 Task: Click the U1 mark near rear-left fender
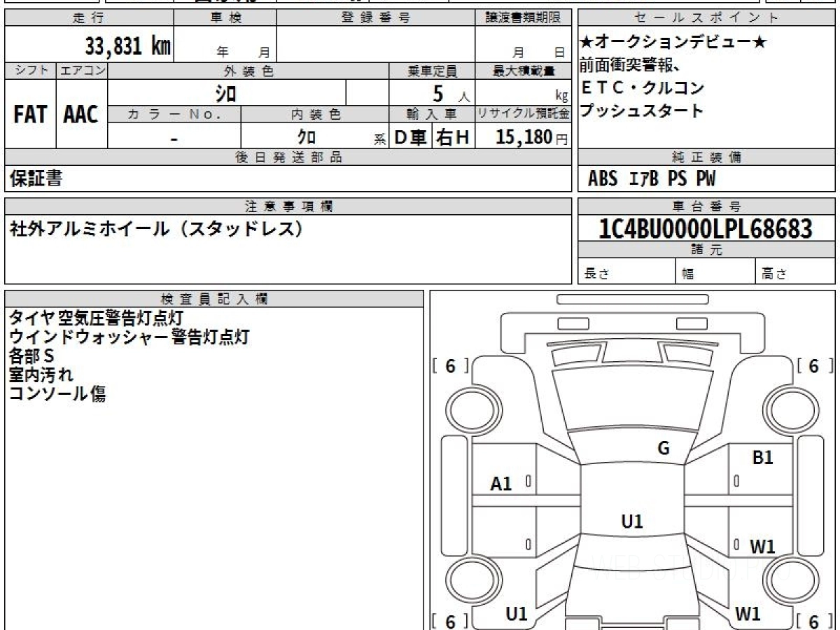(517, 614)
